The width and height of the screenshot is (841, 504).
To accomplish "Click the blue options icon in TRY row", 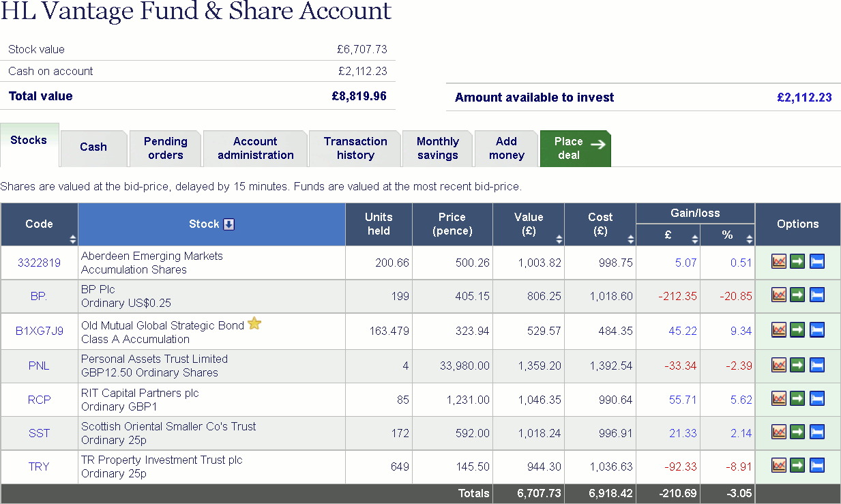I will click(x=817, y=466).
